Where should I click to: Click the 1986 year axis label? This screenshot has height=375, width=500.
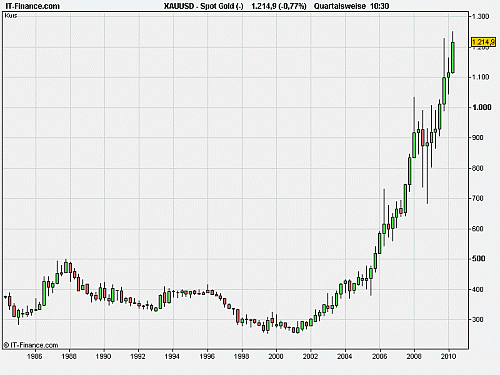(x=35, y=356)
